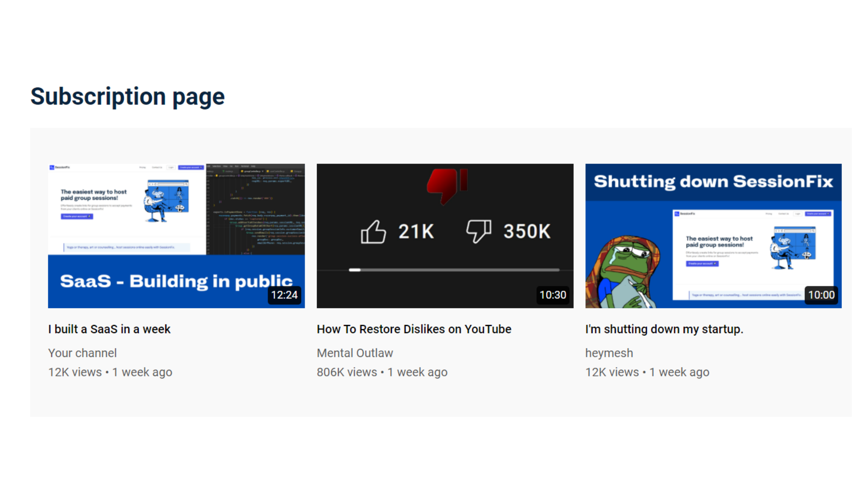Click 'How To Restore Dislikes on YouTube' title
Viewport: 868px width, 488px height.
(414, 329)
